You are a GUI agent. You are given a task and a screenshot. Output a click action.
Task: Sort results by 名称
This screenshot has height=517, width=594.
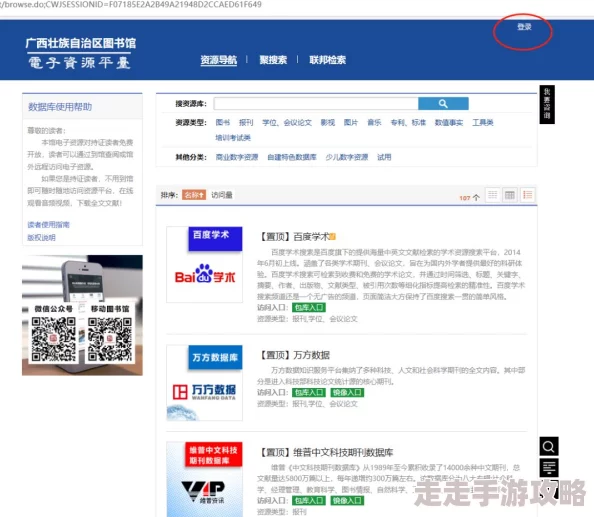[x=194, y=195]
